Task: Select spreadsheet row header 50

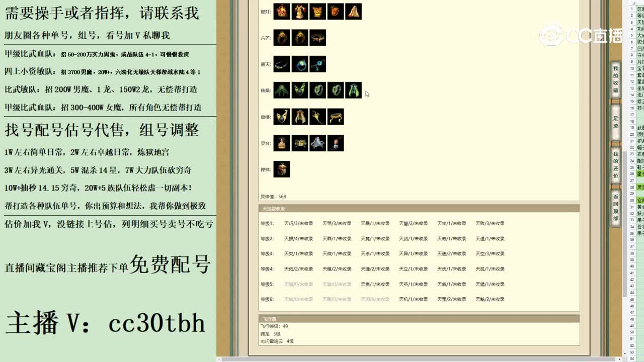Action: [632, 332]
